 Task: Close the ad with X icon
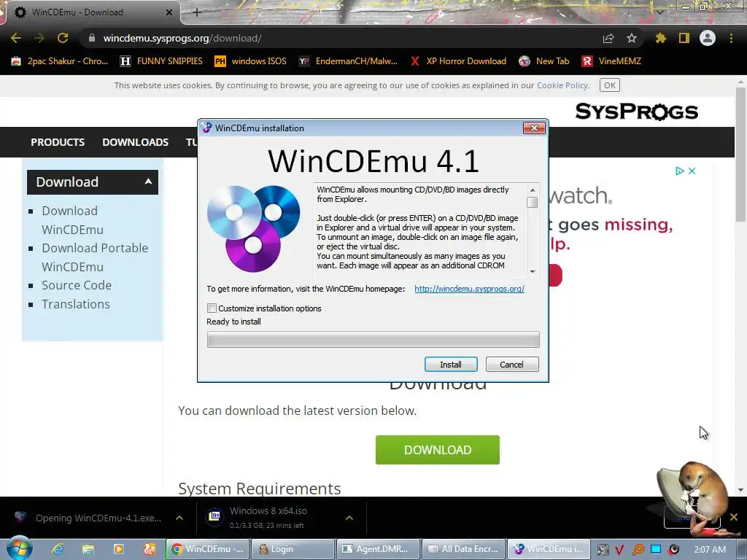[692, 171]
